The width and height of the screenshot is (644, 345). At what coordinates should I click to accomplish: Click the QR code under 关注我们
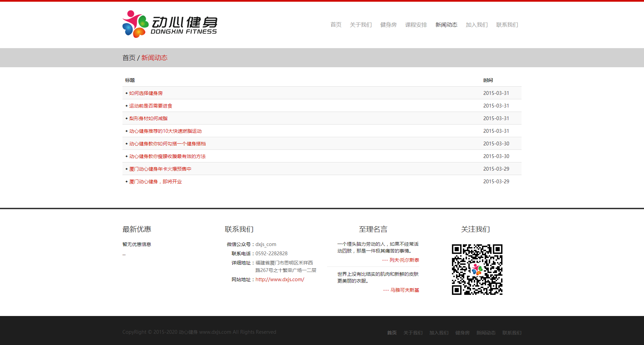click(x=477, y=269)
